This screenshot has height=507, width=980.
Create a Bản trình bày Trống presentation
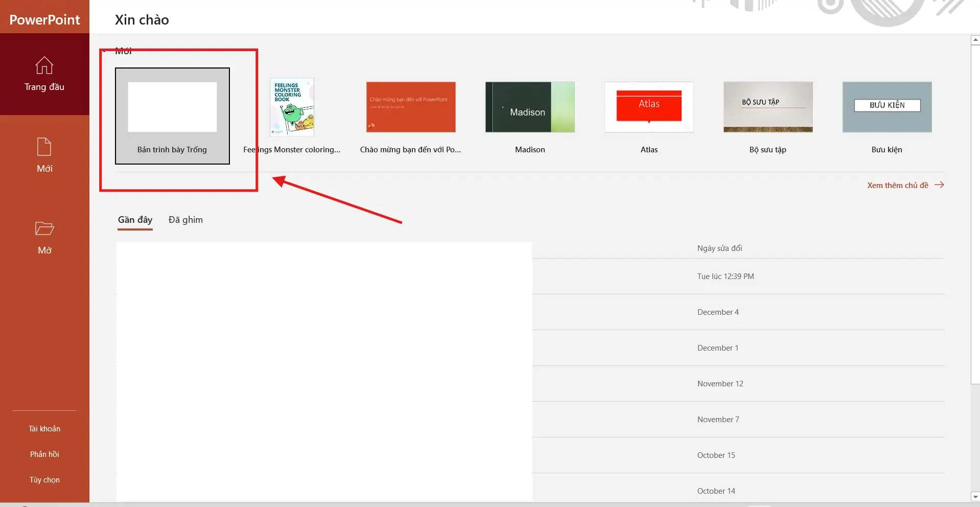pos(172,116)
